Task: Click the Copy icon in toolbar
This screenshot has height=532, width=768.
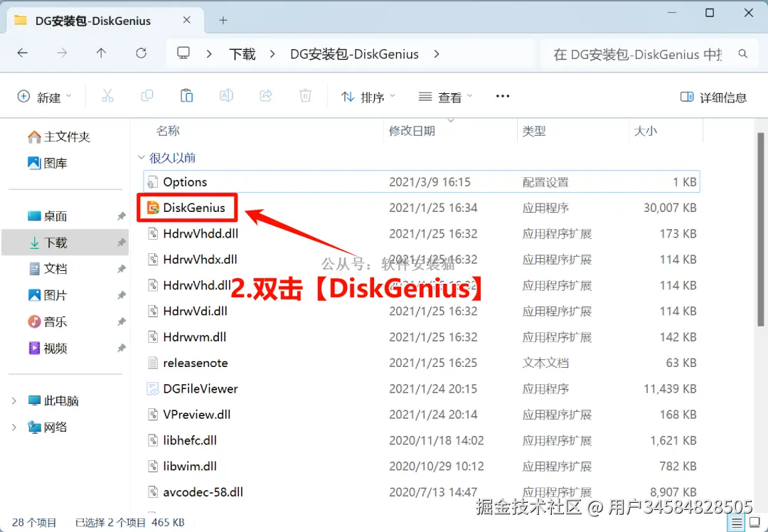Action: pos(147,96)
